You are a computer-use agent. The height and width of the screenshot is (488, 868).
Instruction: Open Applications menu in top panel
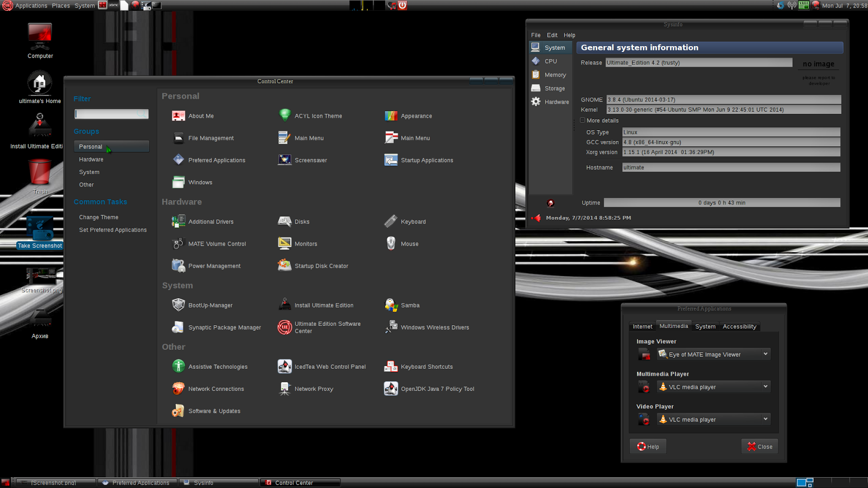tap(31, 5)
